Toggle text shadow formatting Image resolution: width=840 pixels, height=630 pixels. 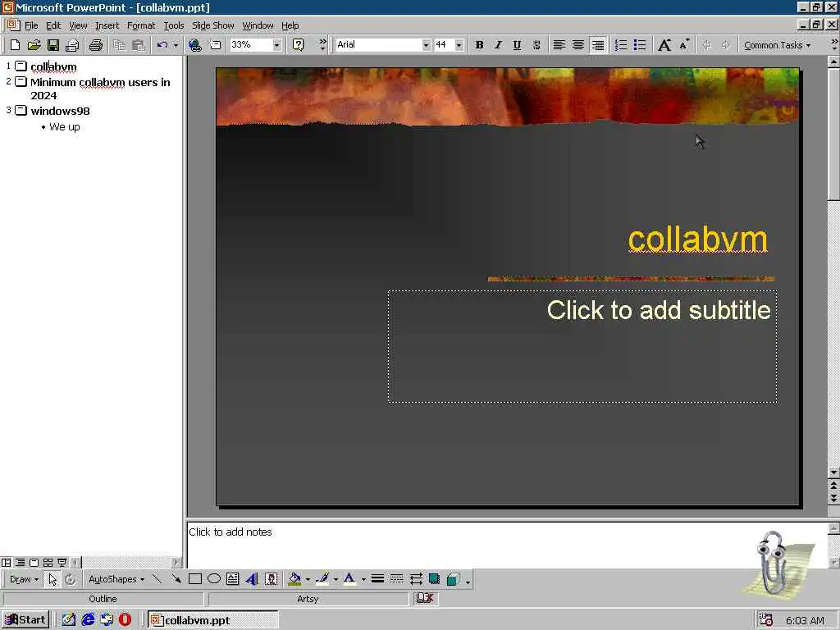pos(536,45)
